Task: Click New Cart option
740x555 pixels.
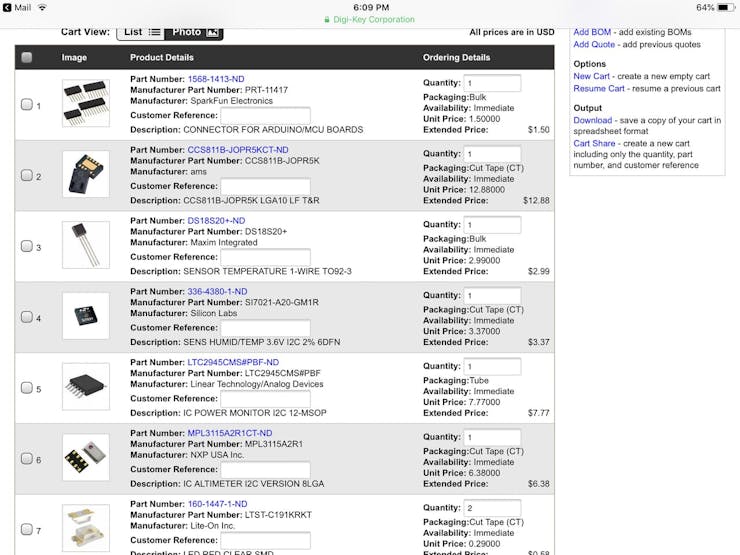Action: coord(591,76)
